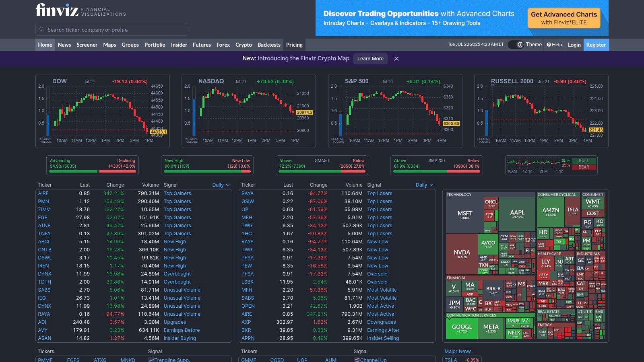
Task: Click the Downgrades signal for AXP
Action: coord(382,322)
